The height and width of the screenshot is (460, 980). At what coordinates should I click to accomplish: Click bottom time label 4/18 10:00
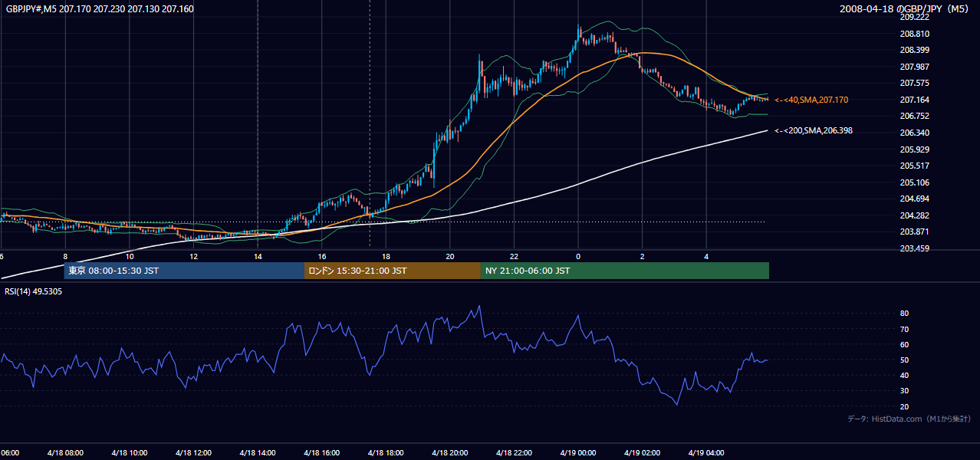click(x=129, y=453)
